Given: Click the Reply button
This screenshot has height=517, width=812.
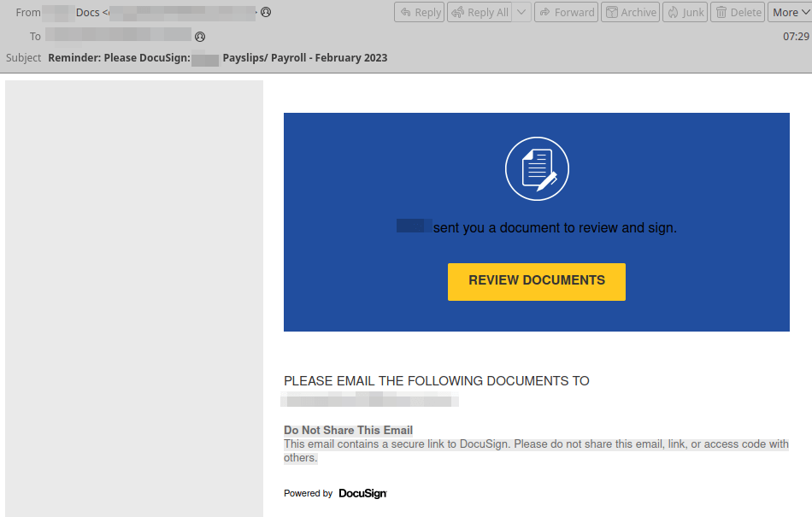Looking at the screenshot, I should coord(419,12).
